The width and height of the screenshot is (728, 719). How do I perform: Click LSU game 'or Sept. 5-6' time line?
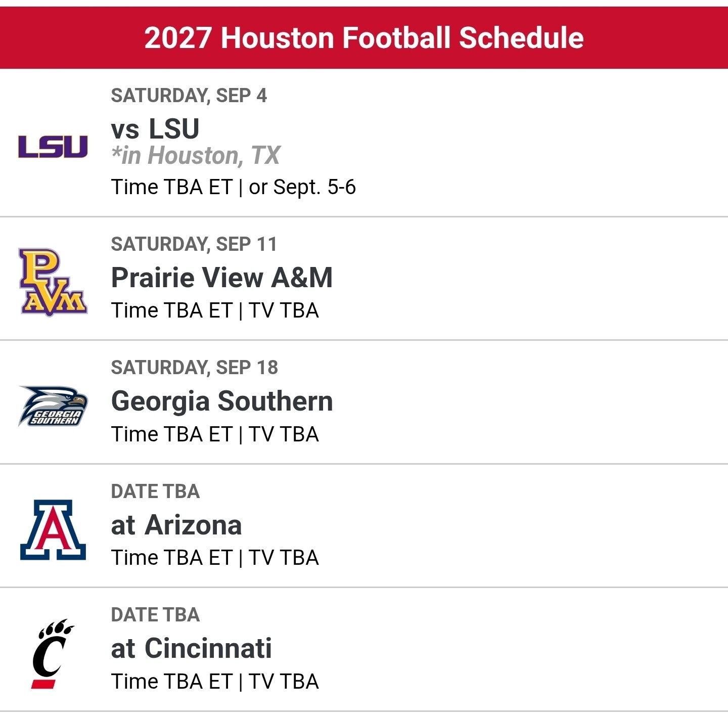pos(302,187)
